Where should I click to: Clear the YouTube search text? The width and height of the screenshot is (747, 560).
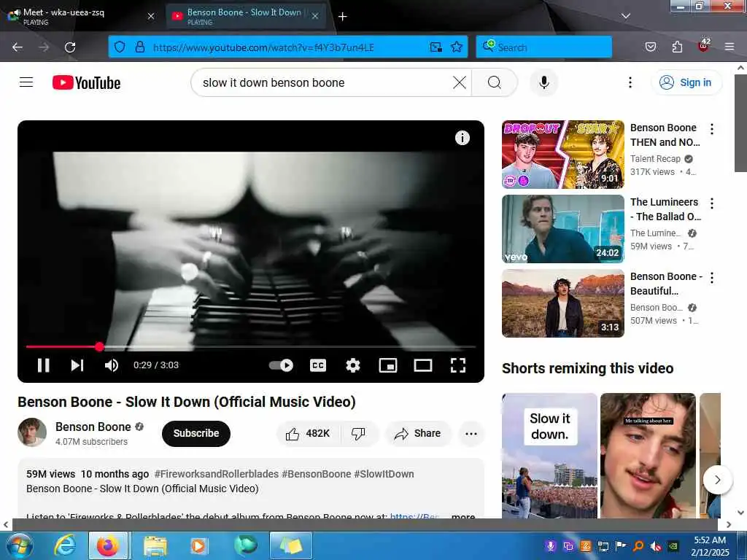coord(460,82)
